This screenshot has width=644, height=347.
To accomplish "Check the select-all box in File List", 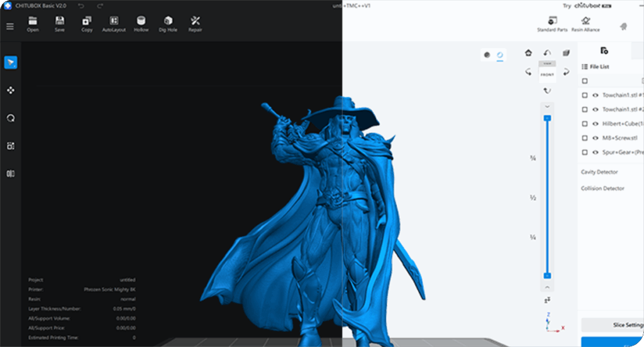I will coord(585,81).
